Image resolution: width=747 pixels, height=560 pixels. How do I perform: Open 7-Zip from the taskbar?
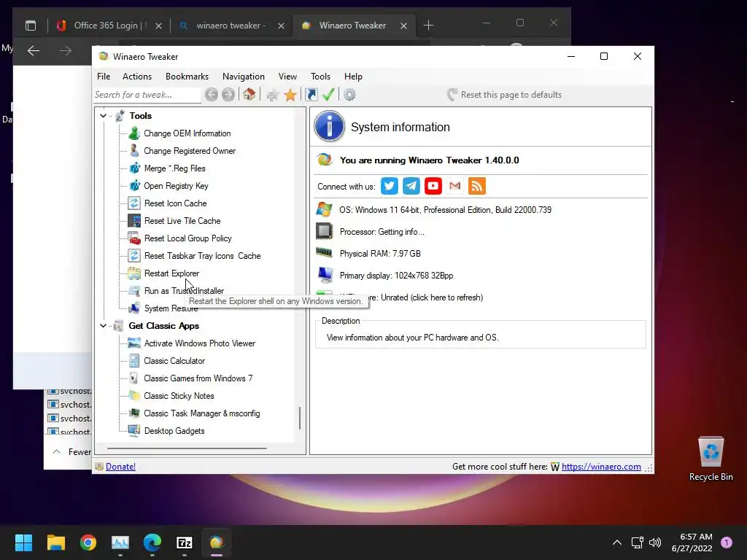coord(185,542)
